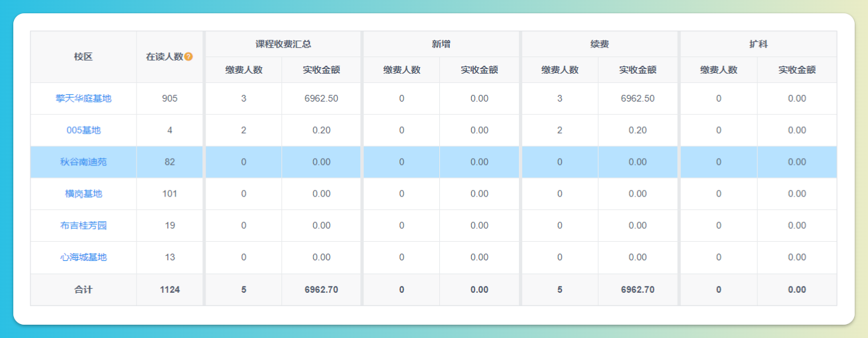Click 缴费人数 header under 扩科
The width and height of the screenshot is (868, 338).
point(719,70)
